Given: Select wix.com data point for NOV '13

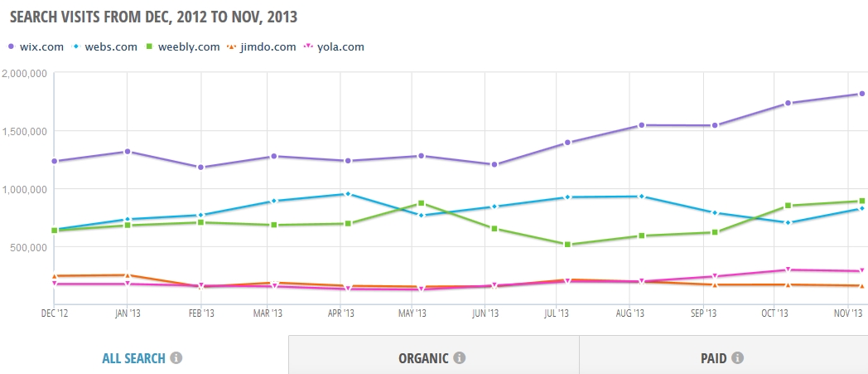Looking at the screenshot, I should [x=862, y=94].
